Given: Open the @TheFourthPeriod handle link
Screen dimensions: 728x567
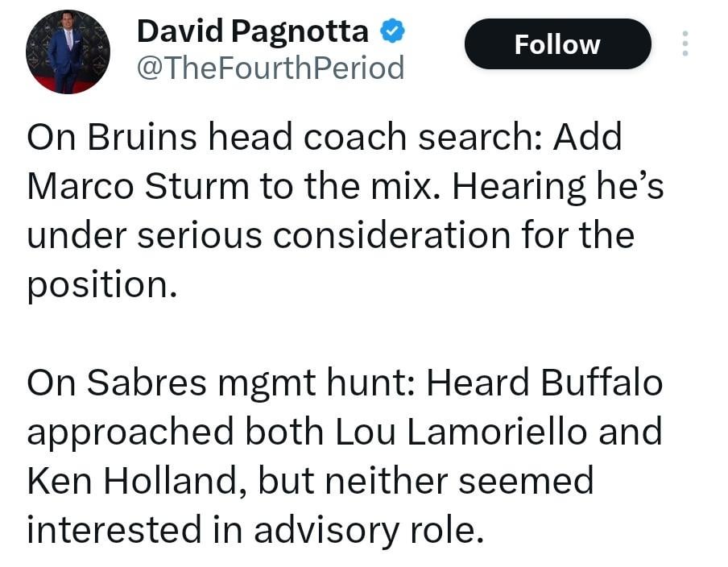Looking at the screenshot, I should pyautogui.click(x=271, y=68).
